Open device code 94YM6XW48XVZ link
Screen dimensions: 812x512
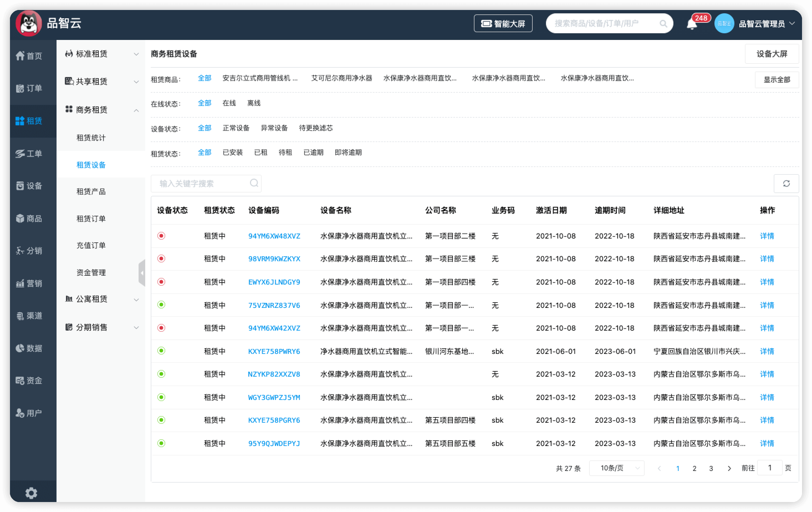point(274,236)
